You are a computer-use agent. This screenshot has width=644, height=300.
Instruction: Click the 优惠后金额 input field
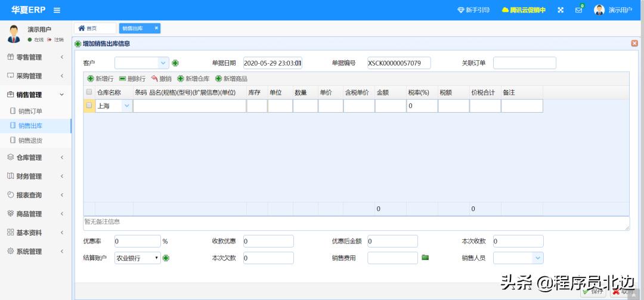tap(392, 241)
